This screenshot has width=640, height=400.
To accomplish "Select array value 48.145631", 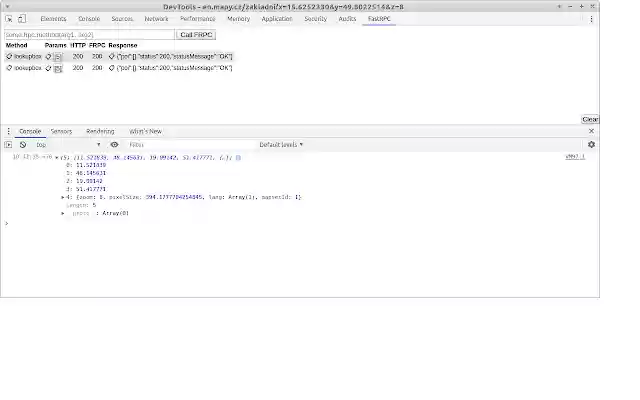I will coord(91,173).
